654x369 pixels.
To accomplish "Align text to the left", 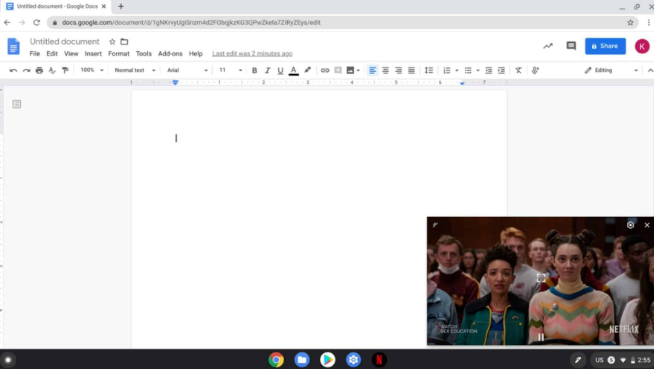I will click(x=372, y=70).
